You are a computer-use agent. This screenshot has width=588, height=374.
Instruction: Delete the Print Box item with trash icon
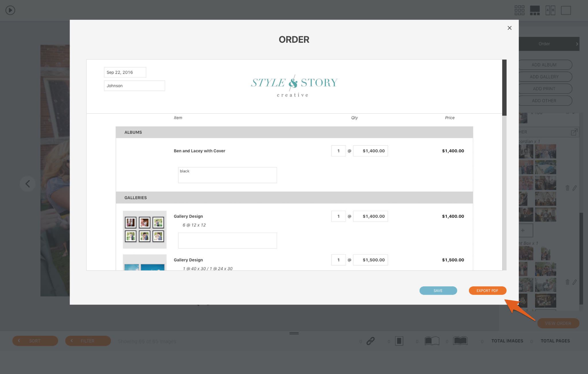[x=567, y=282]
